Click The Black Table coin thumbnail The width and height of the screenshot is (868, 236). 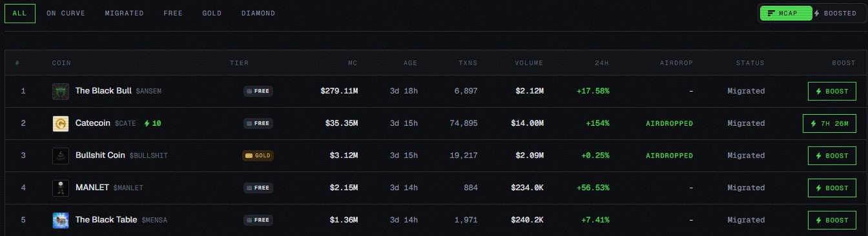[61, 220]
